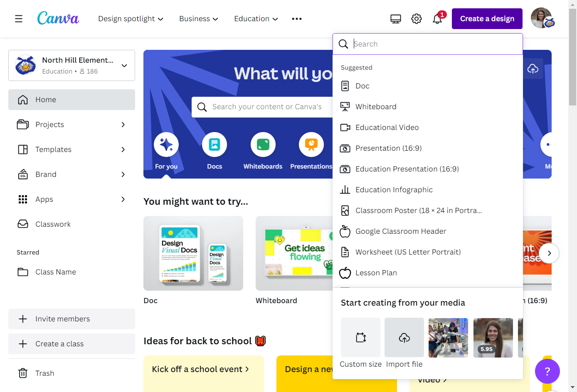Expand Apps submenu arrow
Viewport: 577px width, 392px height.
(x=123, y=199)
